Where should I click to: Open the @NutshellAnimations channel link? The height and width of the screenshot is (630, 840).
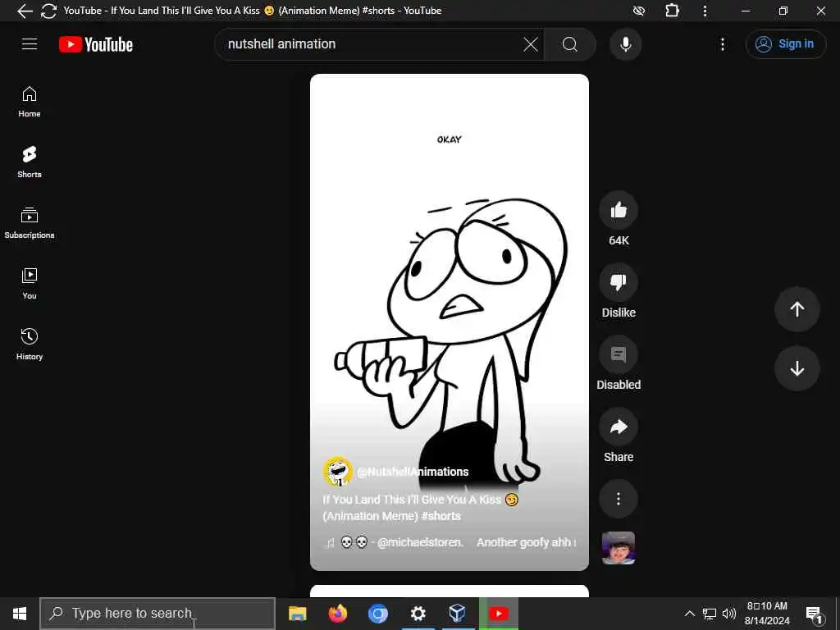413,472
